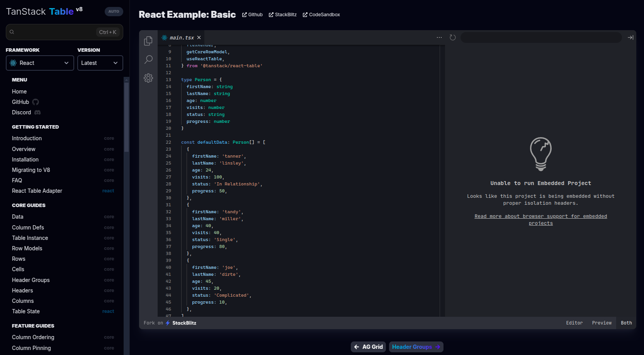Open Column Pinning feature guide

pyautogui.click(x=63, y=348)
